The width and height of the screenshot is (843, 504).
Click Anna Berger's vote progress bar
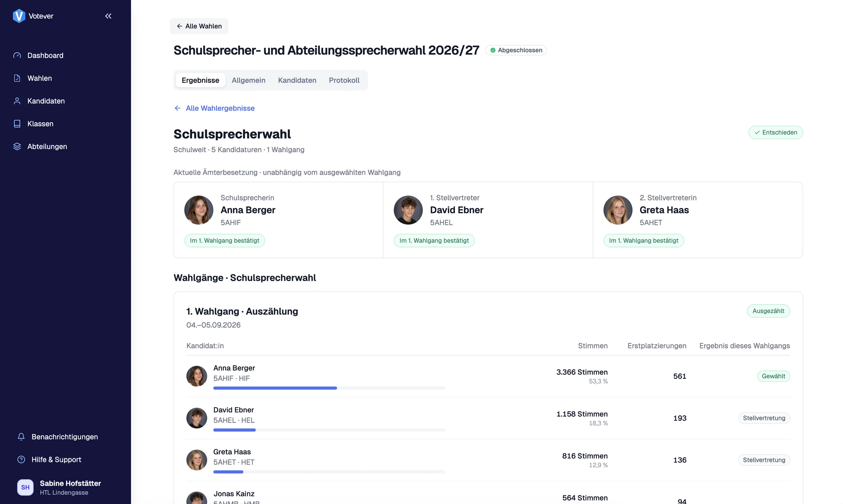[329, 388]
